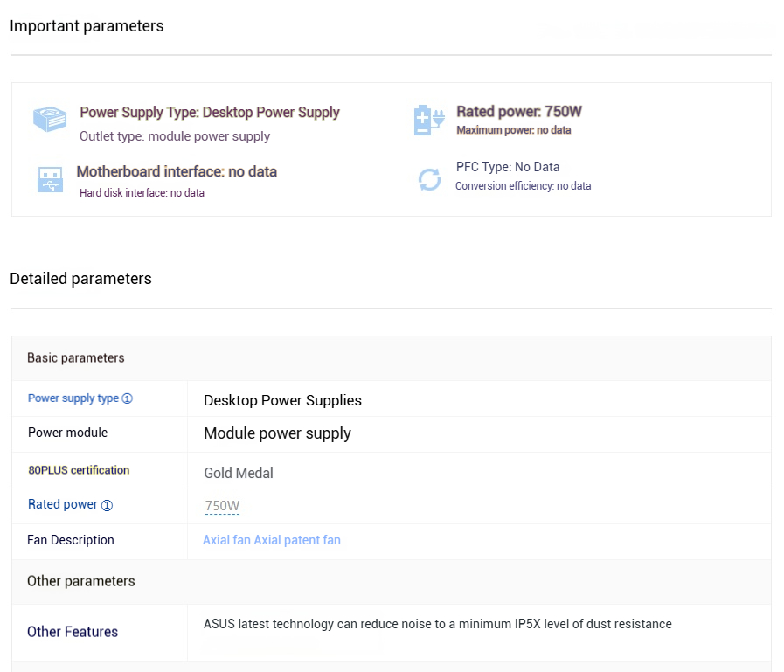Click the rated power battery plug icon
784x672 pixels.
[x=429, y=120]
